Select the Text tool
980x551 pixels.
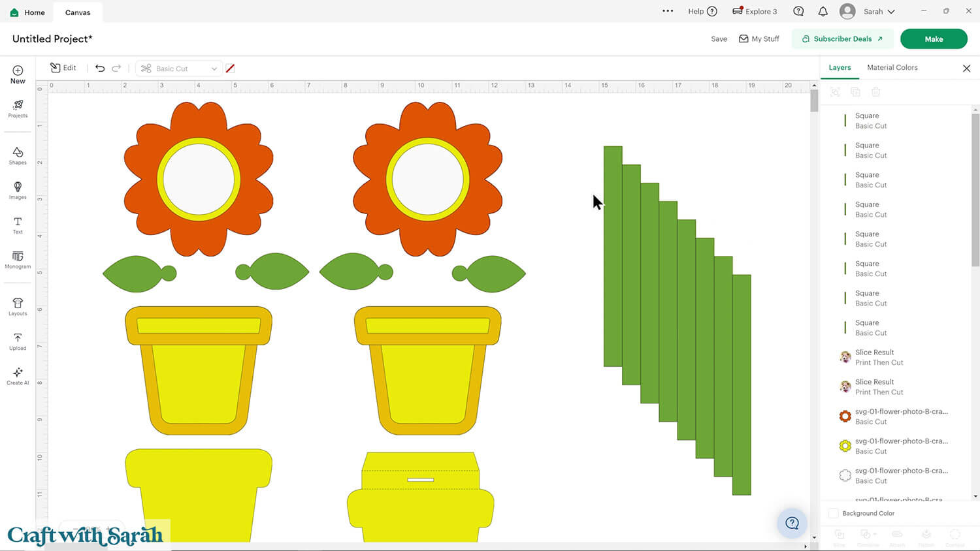tap(18, 225)
